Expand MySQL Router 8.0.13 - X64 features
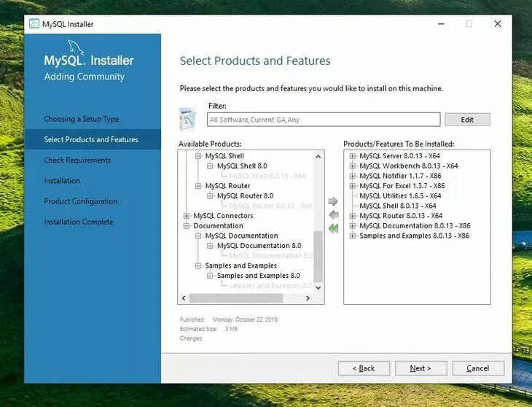The height and width of the screenshot is (407, 532). [353, 216]
